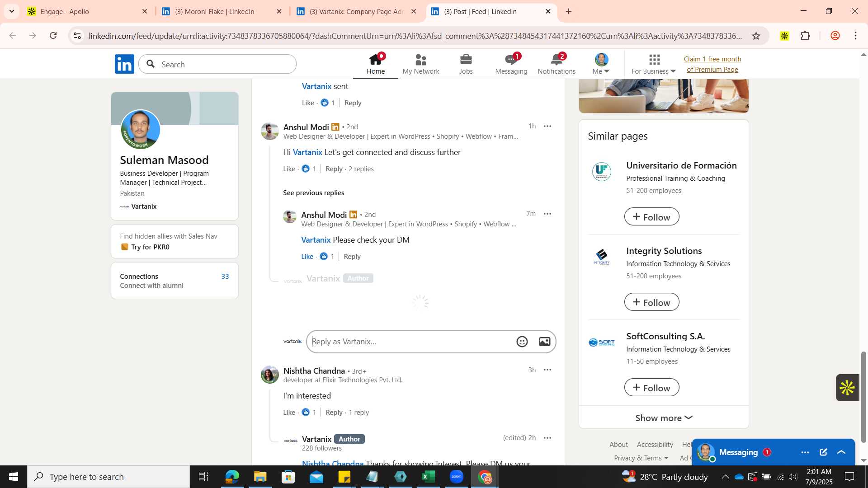Open the tab search dropdown

[x=11, y=11]
